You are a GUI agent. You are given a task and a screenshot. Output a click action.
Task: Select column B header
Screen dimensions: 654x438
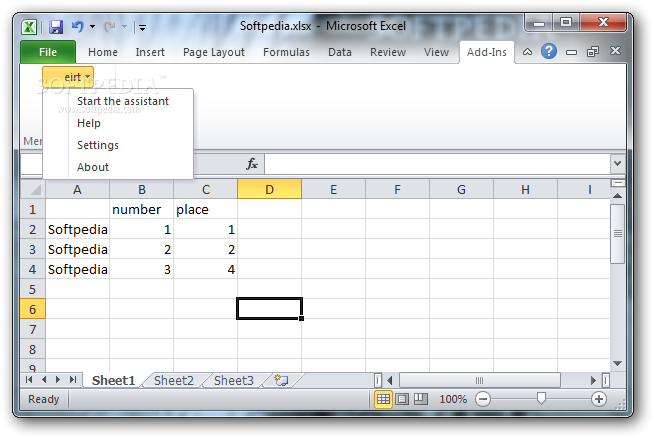tap(142, 190)
